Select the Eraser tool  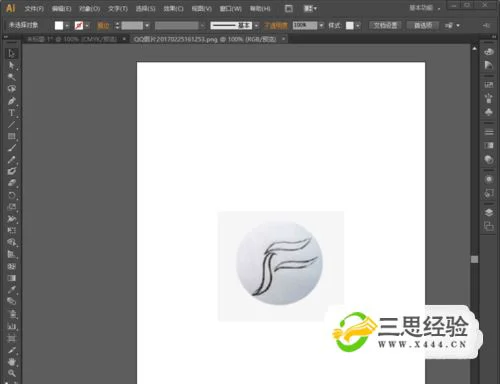click(x=12, y=183)
